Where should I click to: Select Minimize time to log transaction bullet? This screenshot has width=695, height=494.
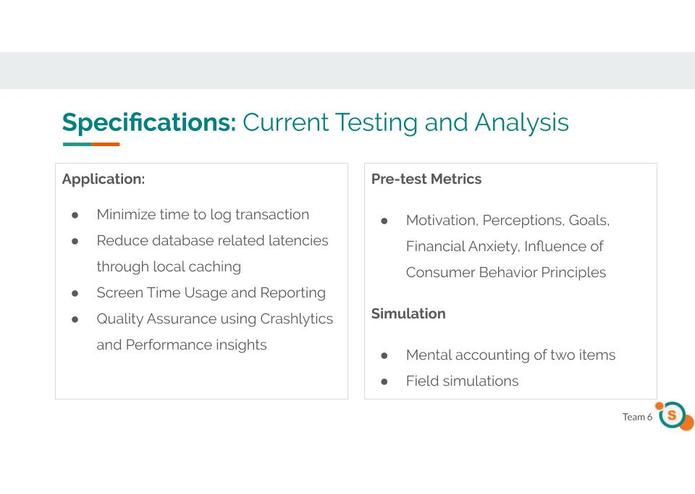coord(203,214)
